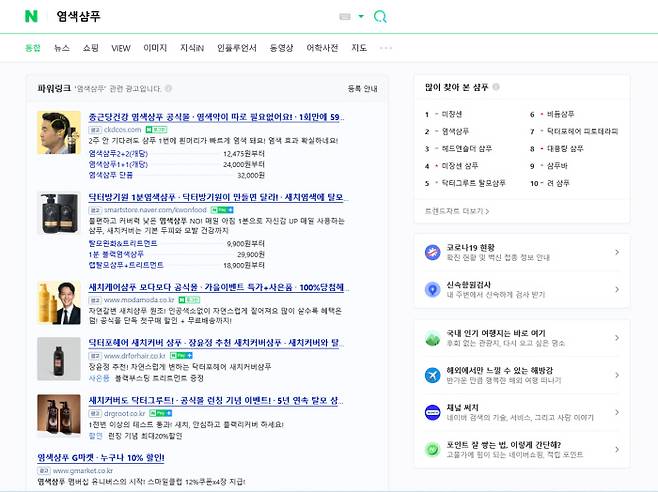
Task: Switch to the 뉴스 tab
Action: (x=62, y=48)
